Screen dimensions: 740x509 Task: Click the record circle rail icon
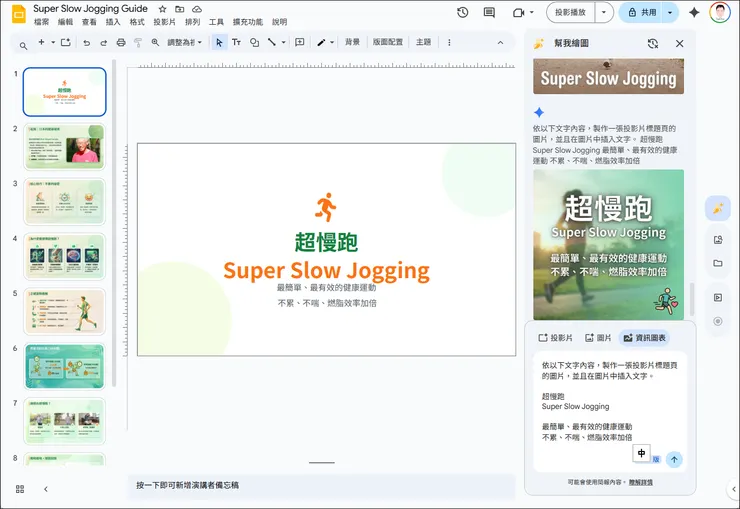(x=718, y=321)
